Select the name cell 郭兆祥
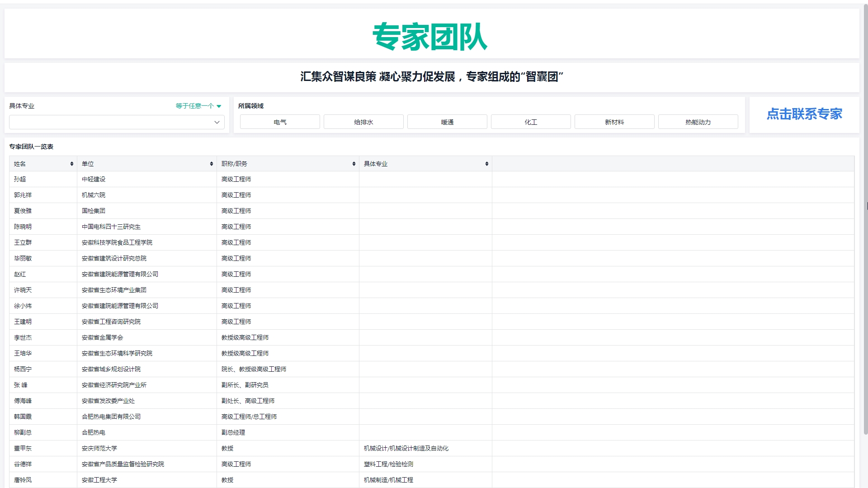 tap(43, 195)
